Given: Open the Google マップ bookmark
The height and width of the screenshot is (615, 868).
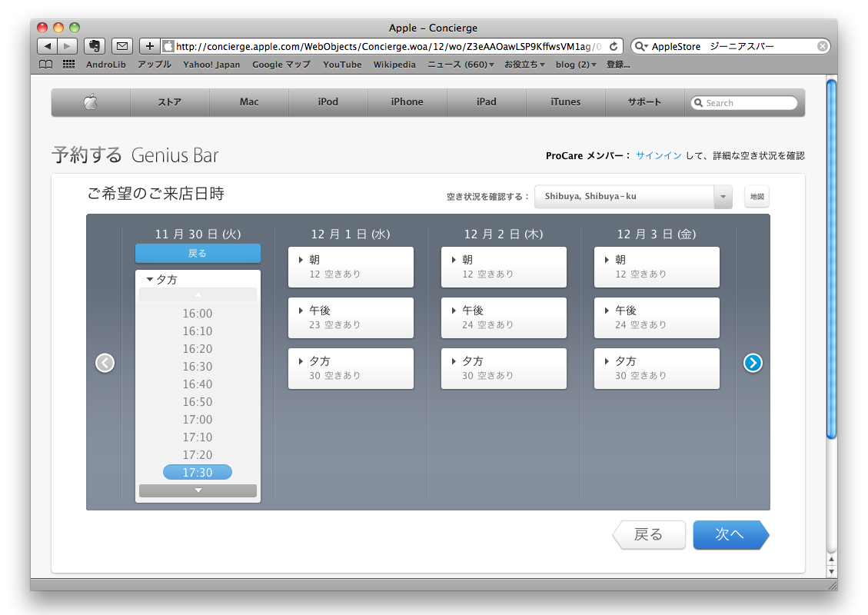Looking at the screenshot, I should [x=281, y=65].
